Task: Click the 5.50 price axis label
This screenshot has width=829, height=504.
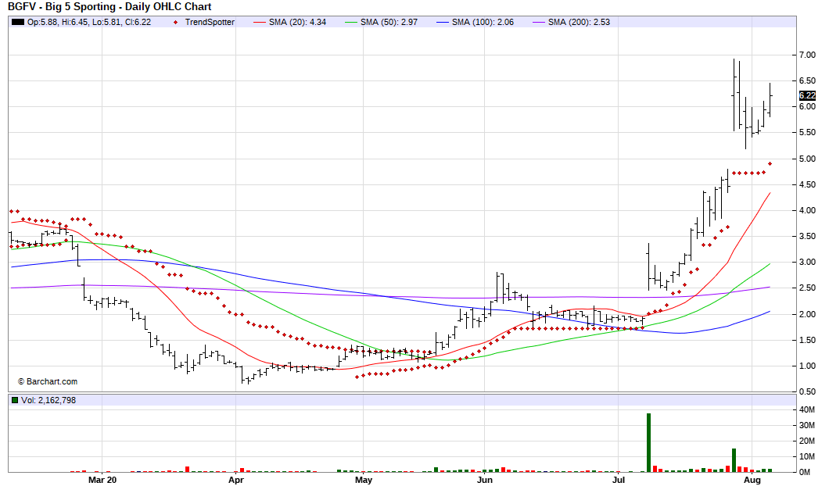Action: 807,133
